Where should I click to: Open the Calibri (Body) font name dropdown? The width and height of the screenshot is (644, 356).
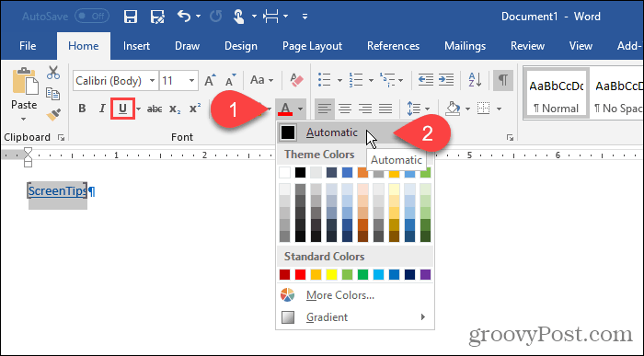[x=152, y=80]
